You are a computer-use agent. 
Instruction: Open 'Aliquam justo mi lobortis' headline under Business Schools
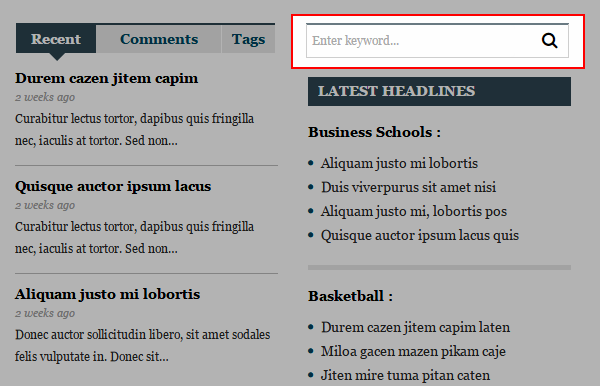pos(399,163)
